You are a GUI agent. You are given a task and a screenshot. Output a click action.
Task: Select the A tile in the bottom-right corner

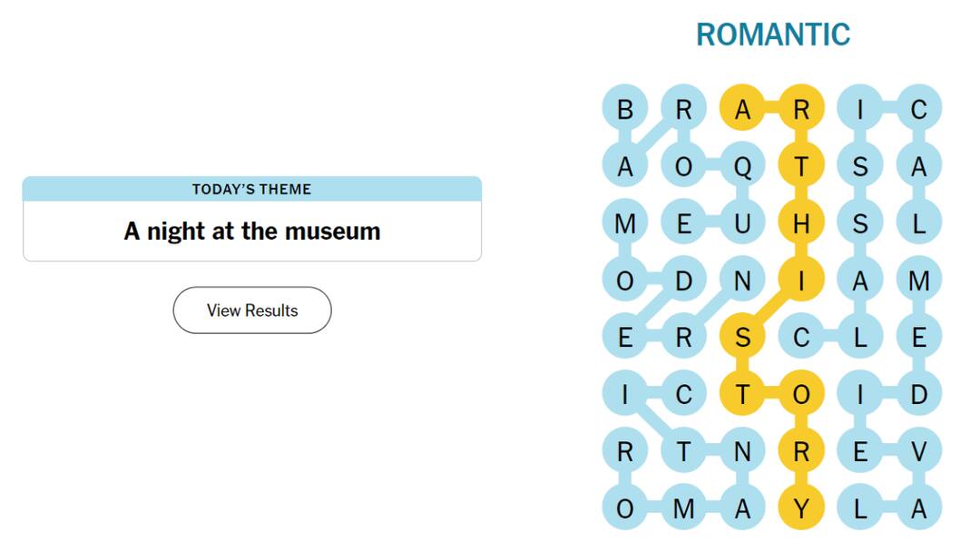[919, 507]
